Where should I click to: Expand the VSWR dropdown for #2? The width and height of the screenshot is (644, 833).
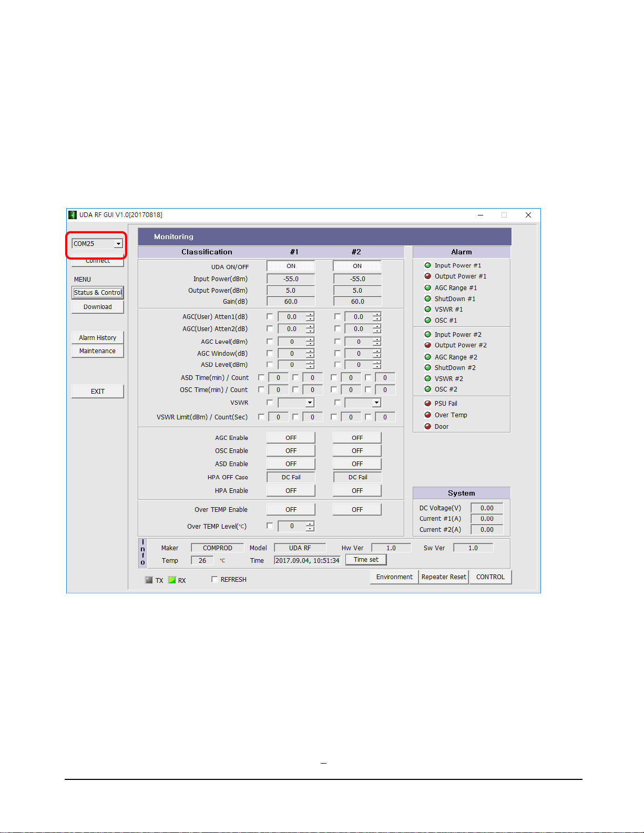[x=376, y=403]
